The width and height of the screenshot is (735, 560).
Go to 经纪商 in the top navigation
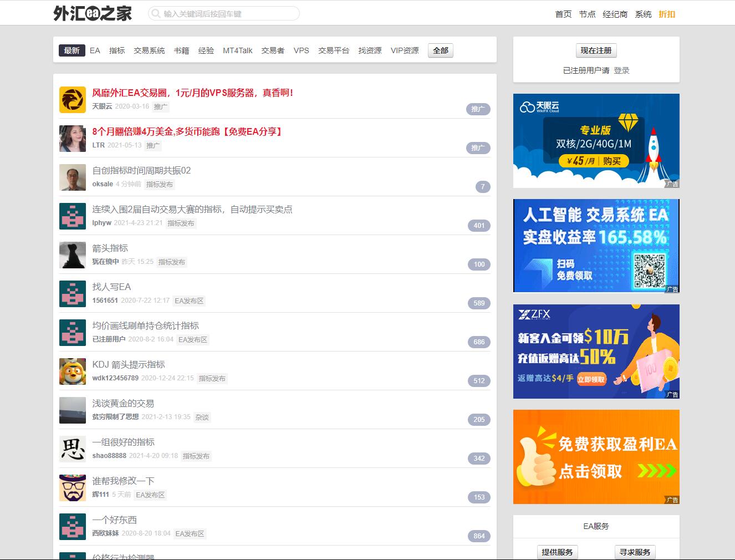615,14
